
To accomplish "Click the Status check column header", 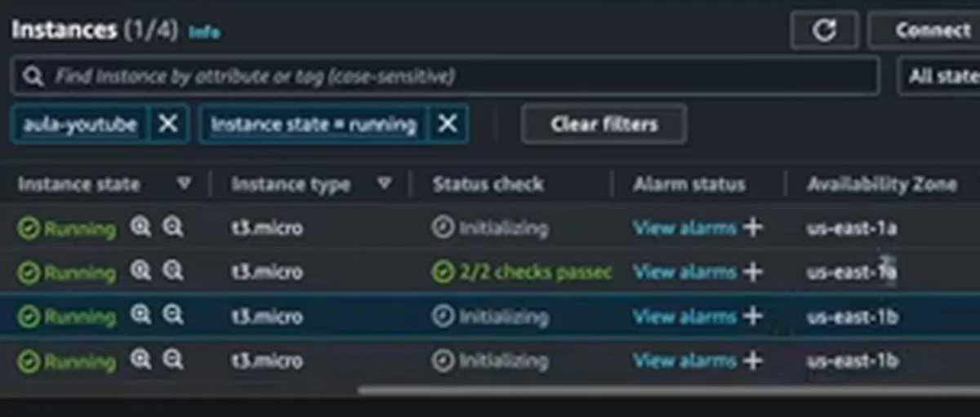I will tap(488, 184).
